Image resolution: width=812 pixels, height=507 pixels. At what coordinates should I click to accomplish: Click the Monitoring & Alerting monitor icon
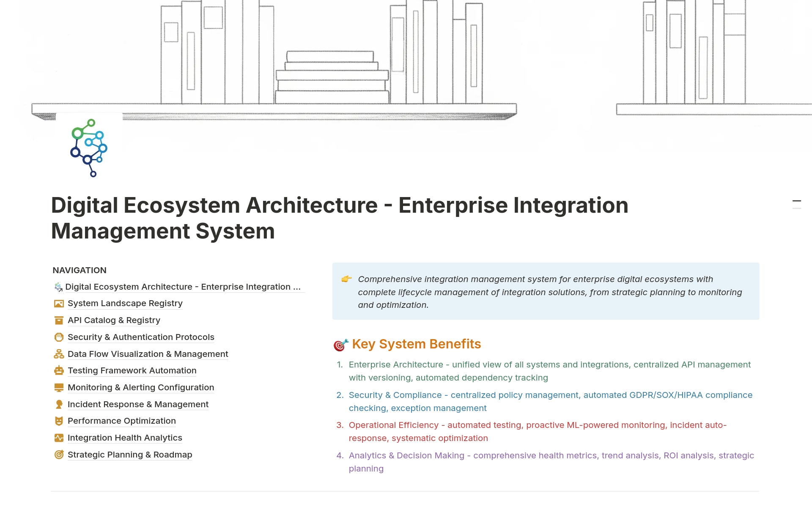click(59, 388)
